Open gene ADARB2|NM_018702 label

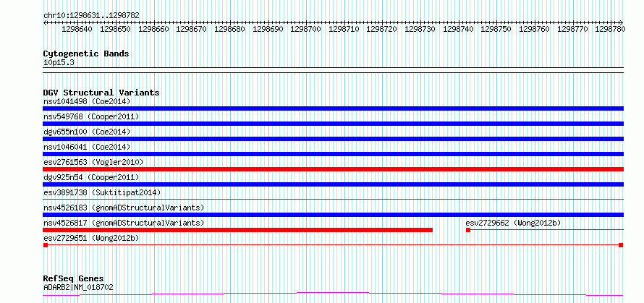tap(78, 288)
